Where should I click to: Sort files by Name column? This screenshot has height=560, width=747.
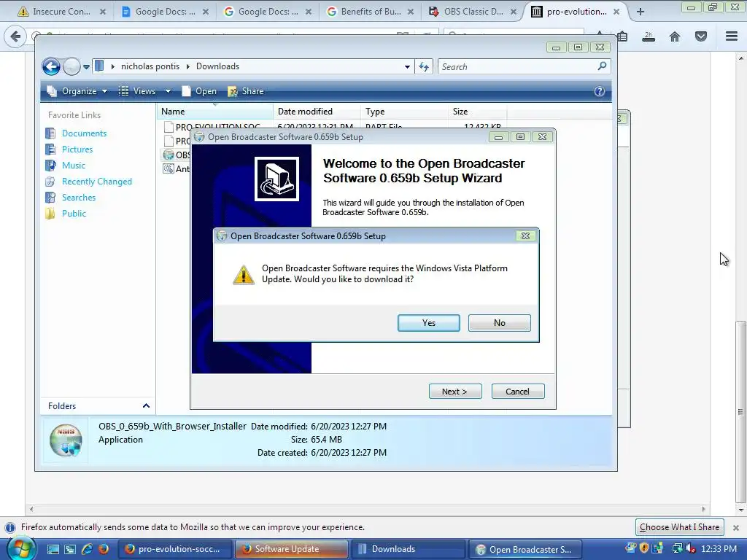coord(215,112)
